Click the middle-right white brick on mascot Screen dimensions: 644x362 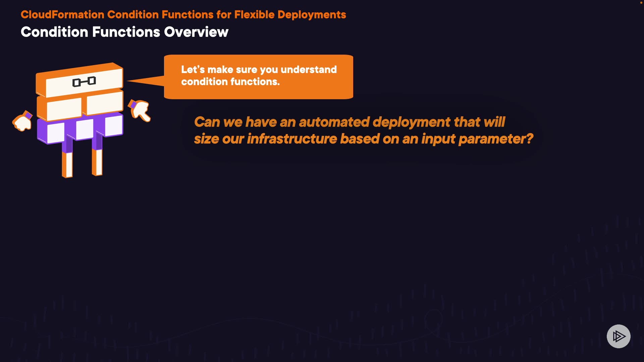pyautogui.click(x=104, y=103)
